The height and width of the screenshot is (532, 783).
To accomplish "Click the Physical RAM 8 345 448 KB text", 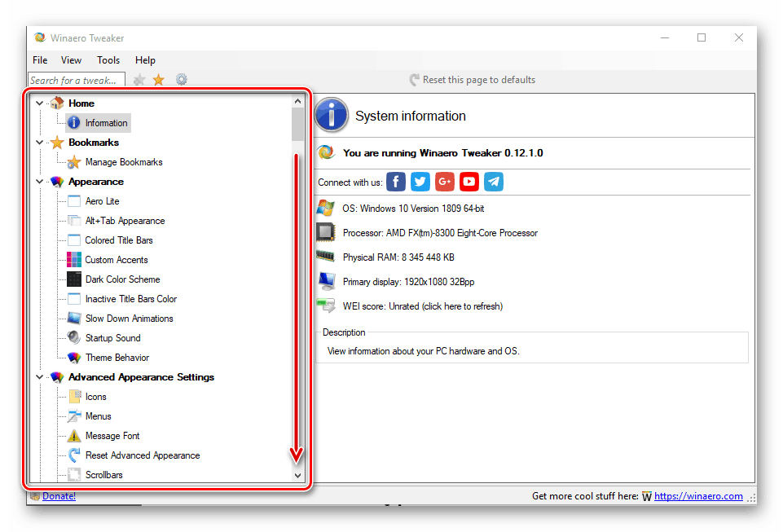I will [x=398, y=257].
